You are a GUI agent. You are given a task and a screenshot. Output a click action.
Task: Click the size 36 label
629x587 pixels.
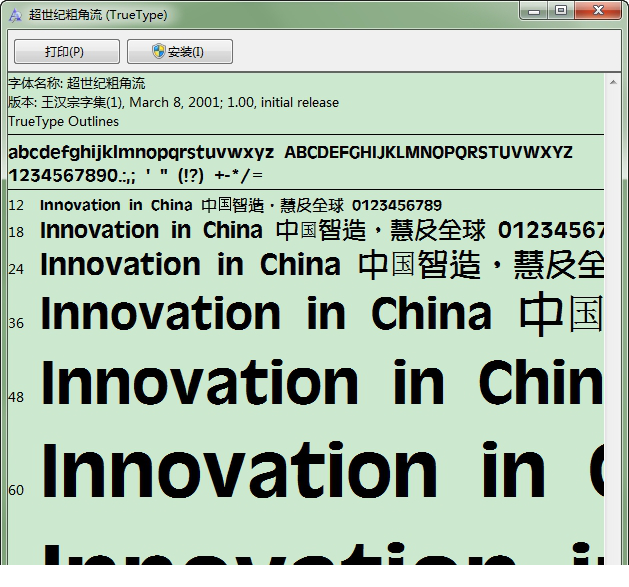[x=16, y=323]
